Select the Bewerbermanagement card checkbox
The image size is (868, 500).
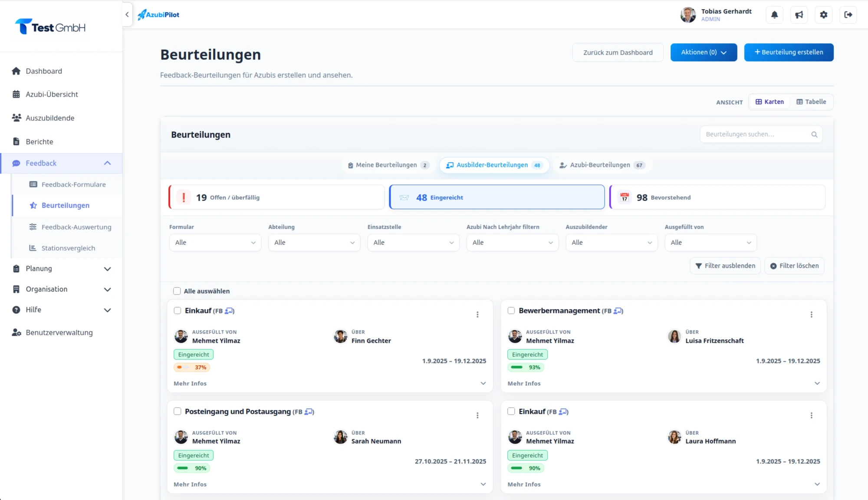pos(511,311)
